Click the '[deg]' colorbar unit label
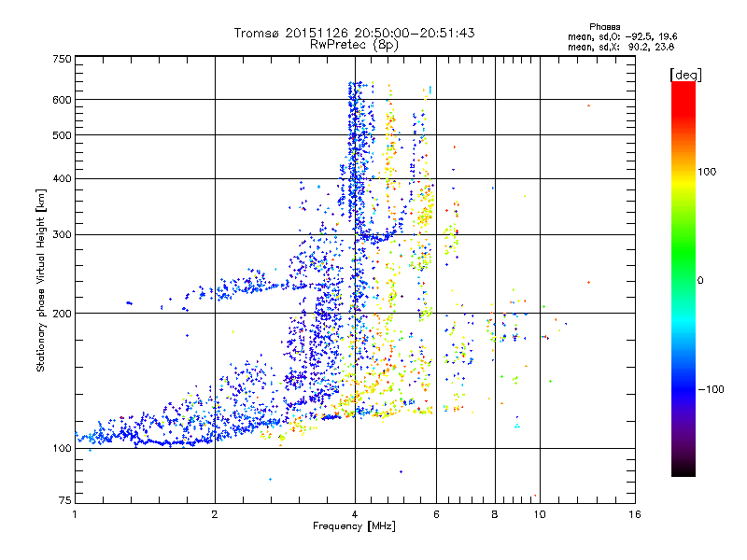Screen dimensions: 747x560 coord(685,75)
